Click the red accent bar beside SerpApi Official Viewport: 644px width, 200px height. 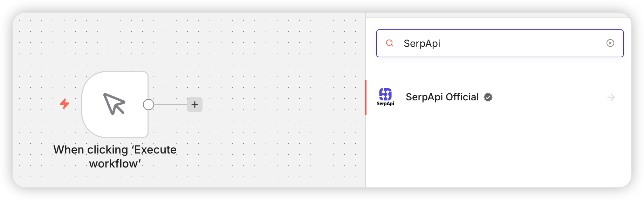[x=366, y=97]
